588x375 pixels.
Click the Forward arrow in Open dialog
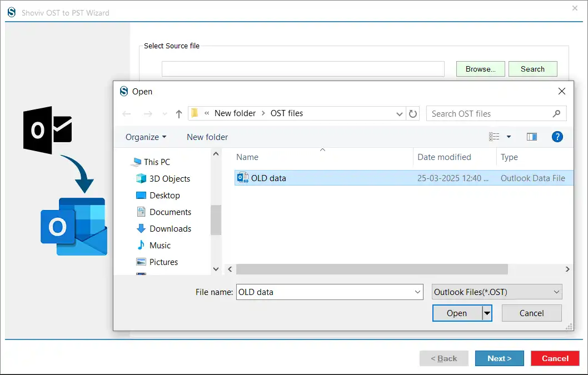[148, 114]
